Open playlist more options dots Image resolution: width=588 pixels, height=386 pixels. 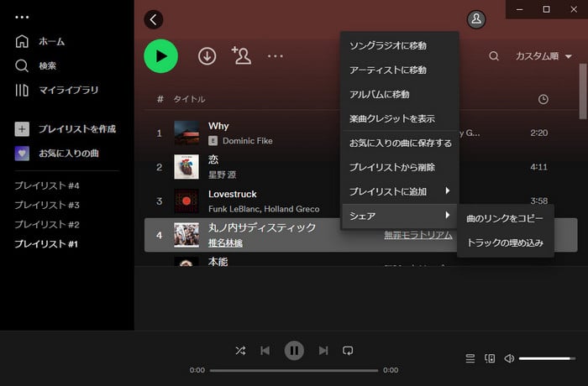coord(276,56)
